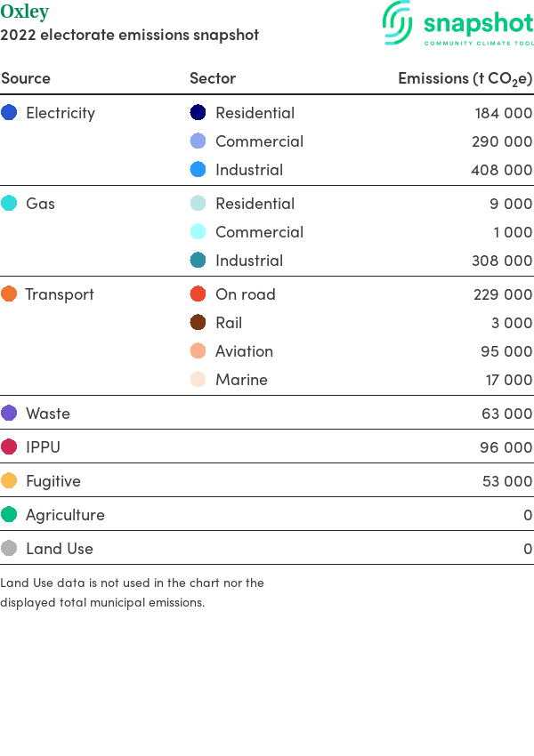Click the Source column header
Screen dimensions: 534x756
point(26,78)
